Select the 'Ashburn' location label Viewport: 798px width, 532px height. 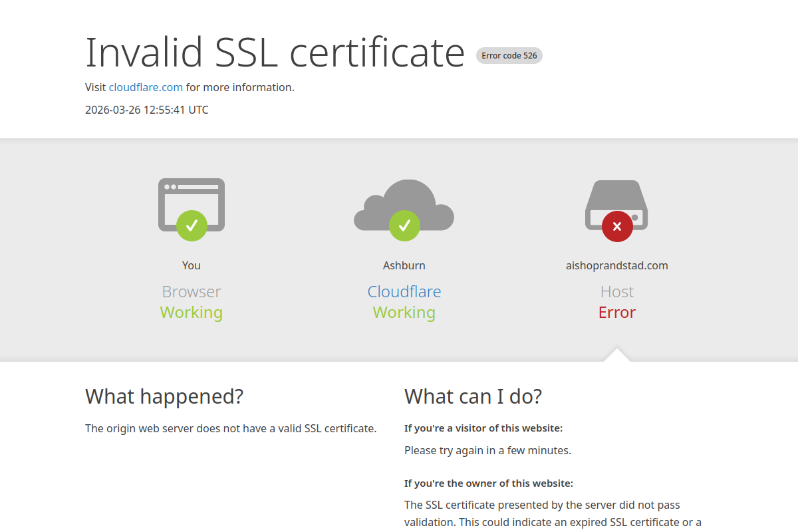pyautogui.click(x=404, y=265)
